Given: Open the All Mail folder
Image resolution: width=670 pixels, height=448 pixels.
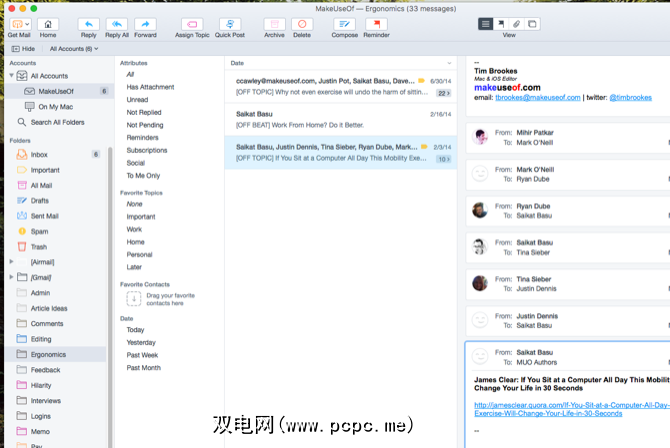Looking at the screenshot, I should click(x=56, y=185).
